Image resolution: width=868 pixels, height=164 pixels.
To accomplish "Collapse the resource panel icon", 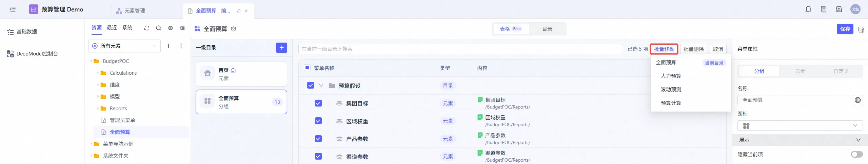I will tap(182, 28).
